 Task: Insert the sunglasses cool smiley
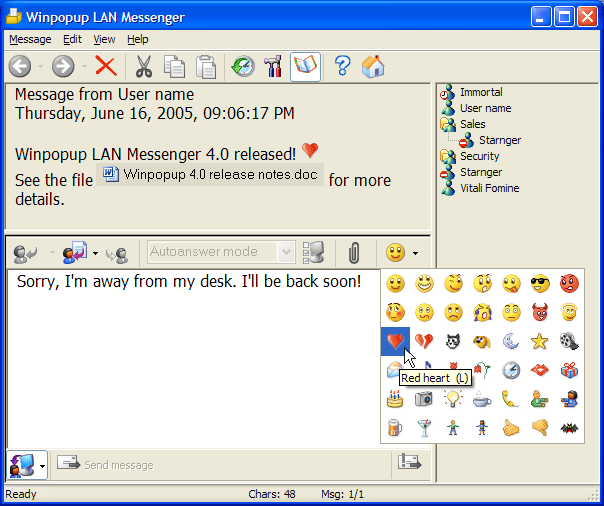(x=540, y=284)
